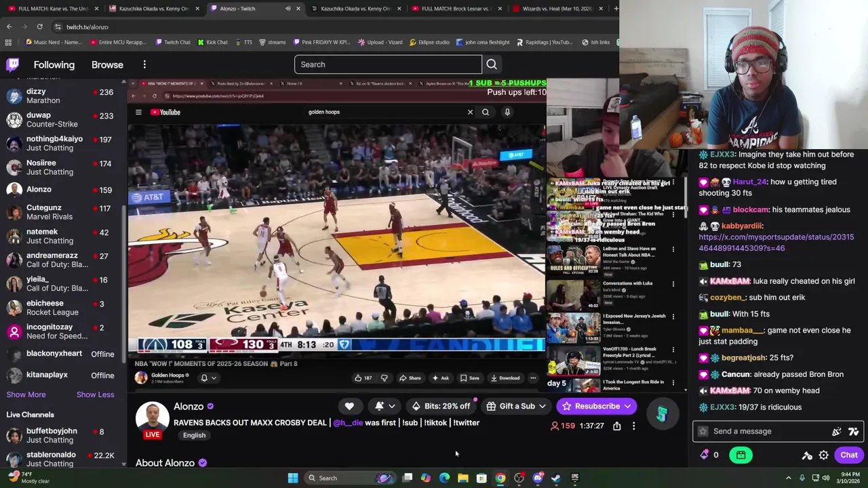Open the party popper celebration icon
This screenshot has height=488, width=868.
click(x=837, y=431)
